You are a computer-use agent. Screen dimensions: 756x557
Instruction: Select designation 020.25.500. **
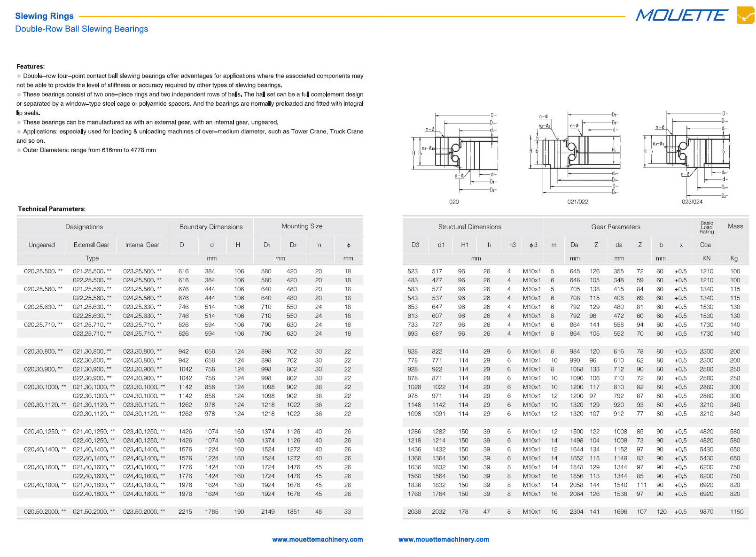coord(43,271)
